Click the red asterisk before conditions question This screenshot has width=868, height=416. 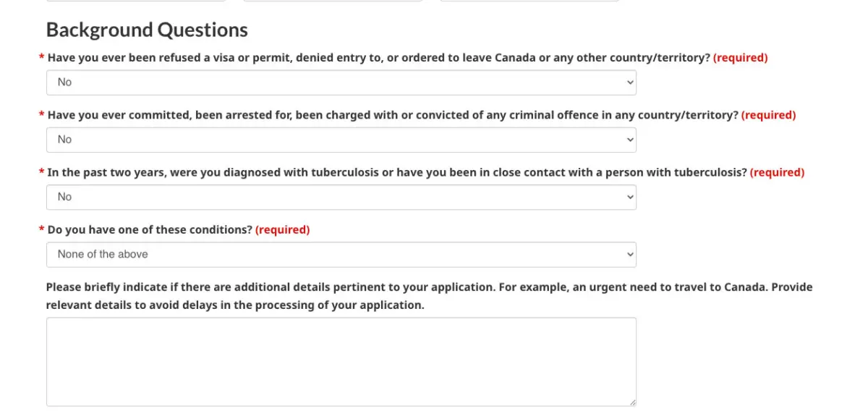click(41, 229)
